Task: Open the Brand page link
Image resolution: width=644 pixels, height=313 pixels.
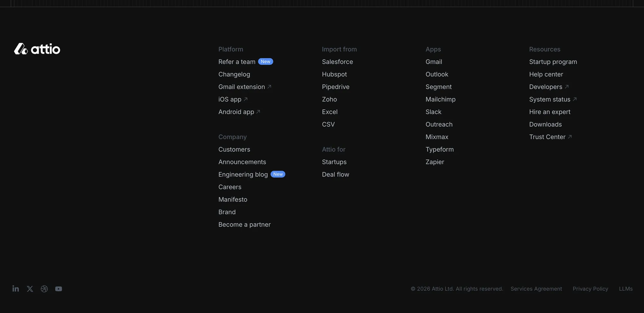Action: pyautogui.click(x=227, y=212)
